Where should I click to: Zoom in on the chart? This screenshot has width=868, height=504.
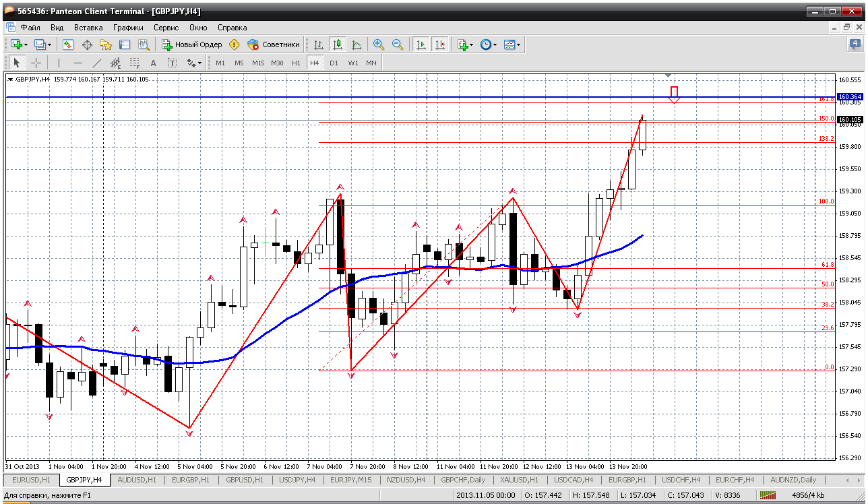[x=379, y=44]
